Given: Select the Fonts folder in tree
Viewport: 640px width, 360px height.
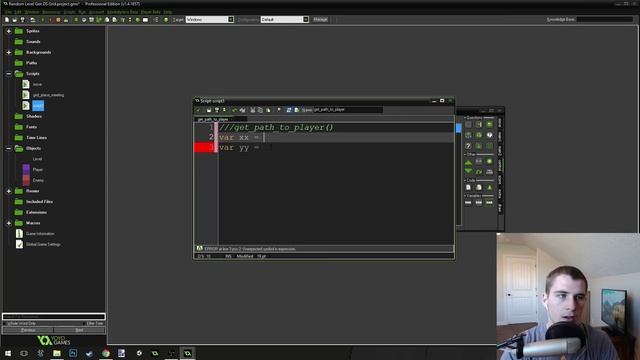Looking at the screenshot, I should [x=31, y=127].
